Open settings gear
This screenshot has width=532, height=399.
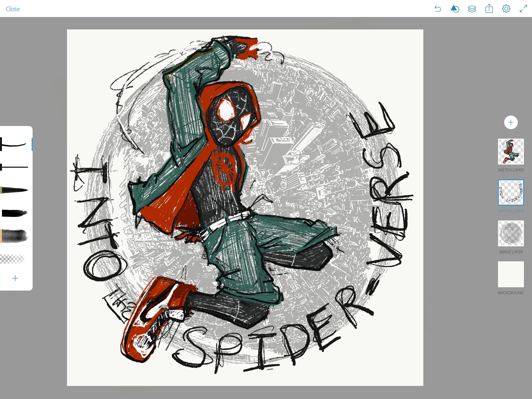506,9
